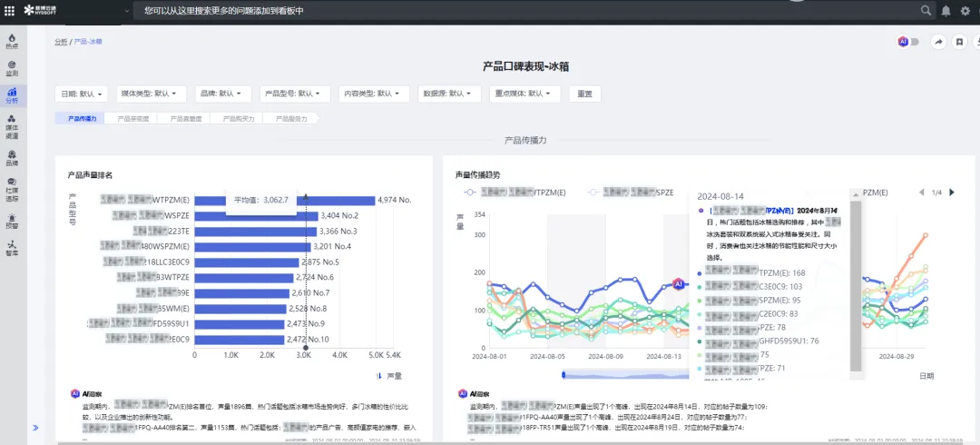This screenshot has width=980, height=445.
Task: Click the 分析 breadcrumb link
Action: coord(61,42)
